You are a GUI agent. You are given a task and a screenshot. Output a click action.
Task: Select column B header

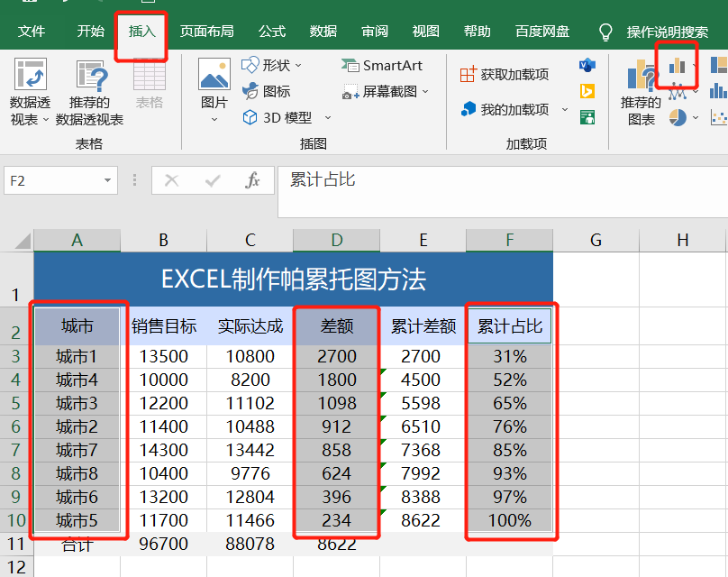point(163,240)
